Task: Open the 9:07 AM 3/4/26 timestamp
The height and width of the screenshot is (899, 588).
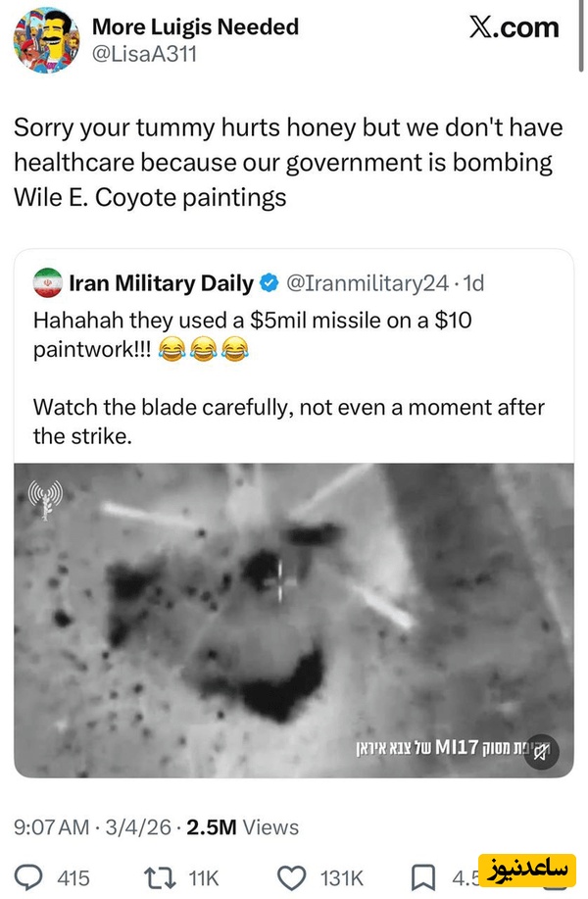Action: [84, 826]
